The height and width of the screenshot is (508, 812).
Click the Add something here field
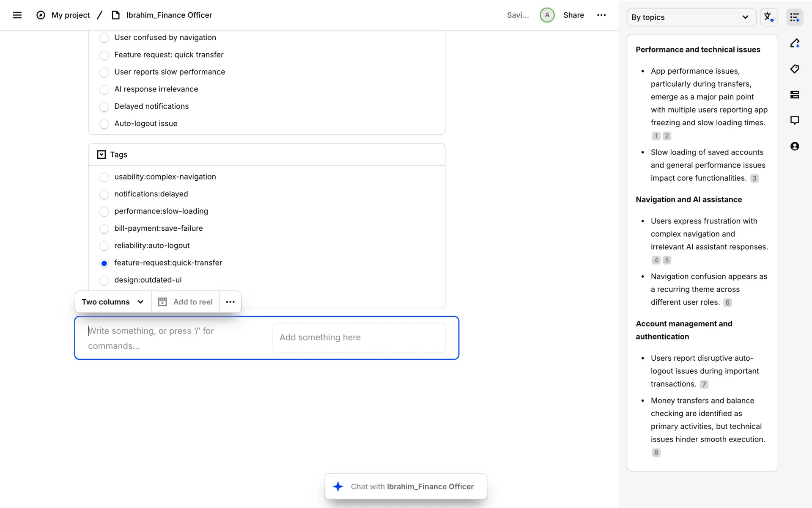tap(359, 337)
